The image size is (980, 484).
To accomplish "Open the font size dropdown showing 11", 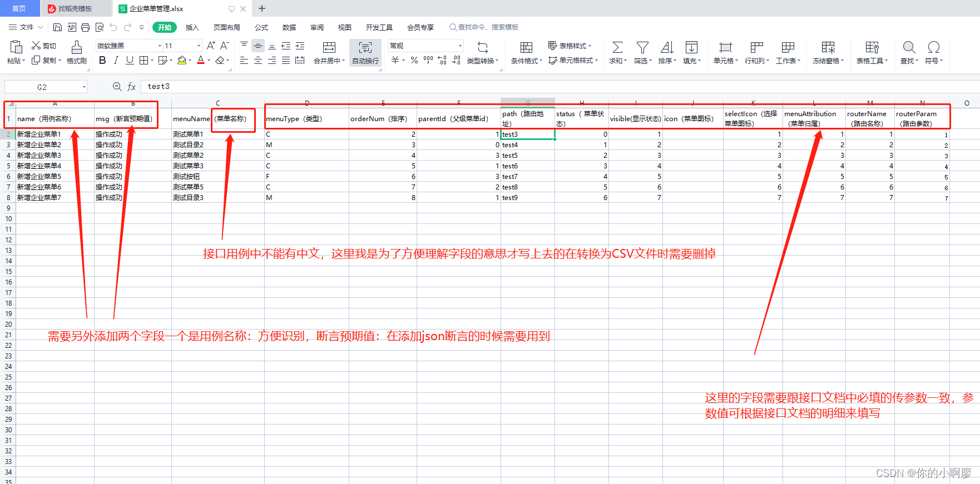I will [199, 46].
